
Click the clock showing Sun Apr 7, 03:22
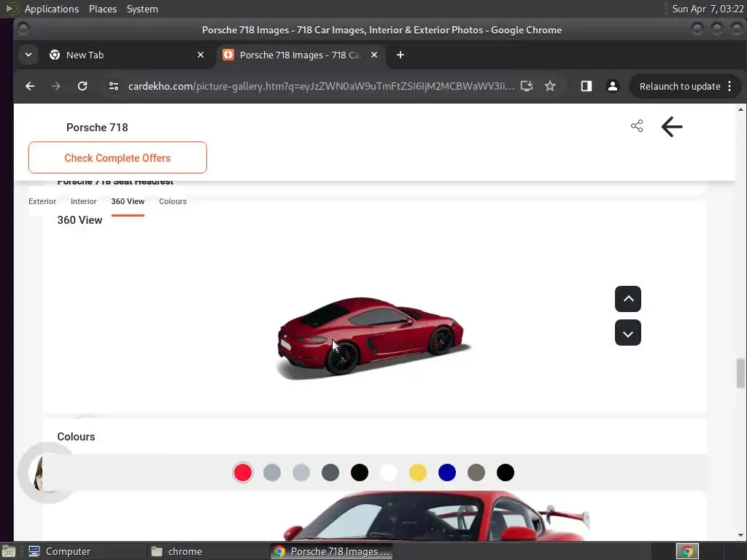pyautogui.click(x=708, y=9)
